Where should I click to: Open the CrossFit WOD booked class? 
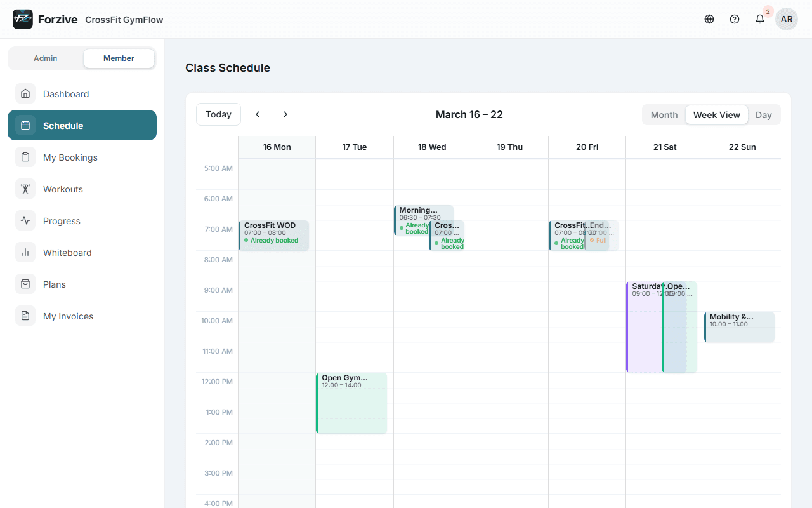click(x=274, y=235)
